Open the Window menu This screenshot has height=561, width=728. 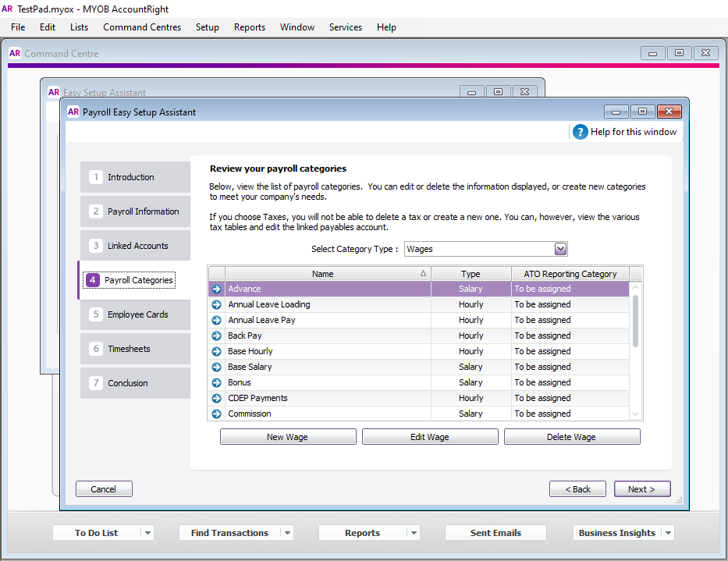(x=297, y=27)
